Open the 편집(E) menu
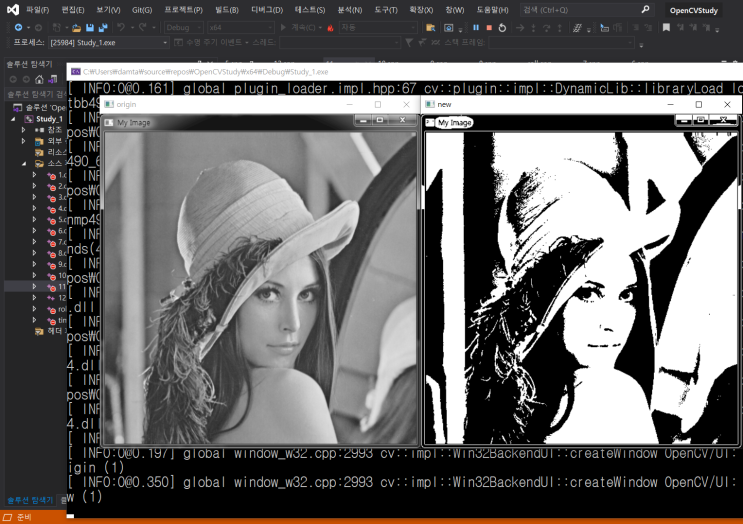Viewport: 743px width, 524px height. [72, 10]
